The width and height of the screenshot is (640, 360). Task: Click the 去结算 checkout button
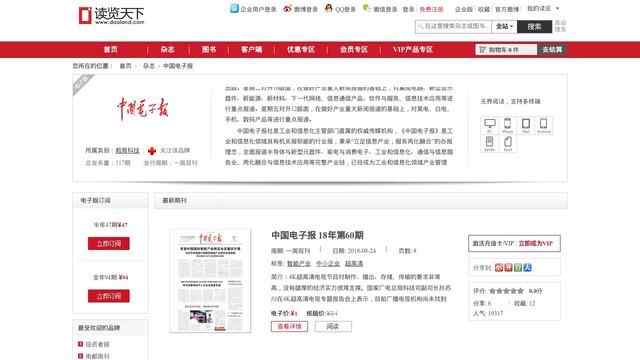[552, 49]
